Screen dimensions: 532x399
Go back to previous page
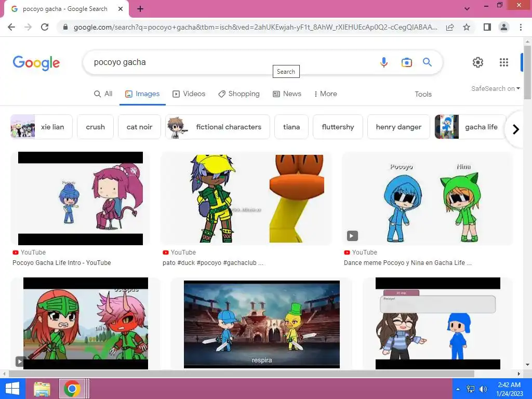[x=11, y=27]
